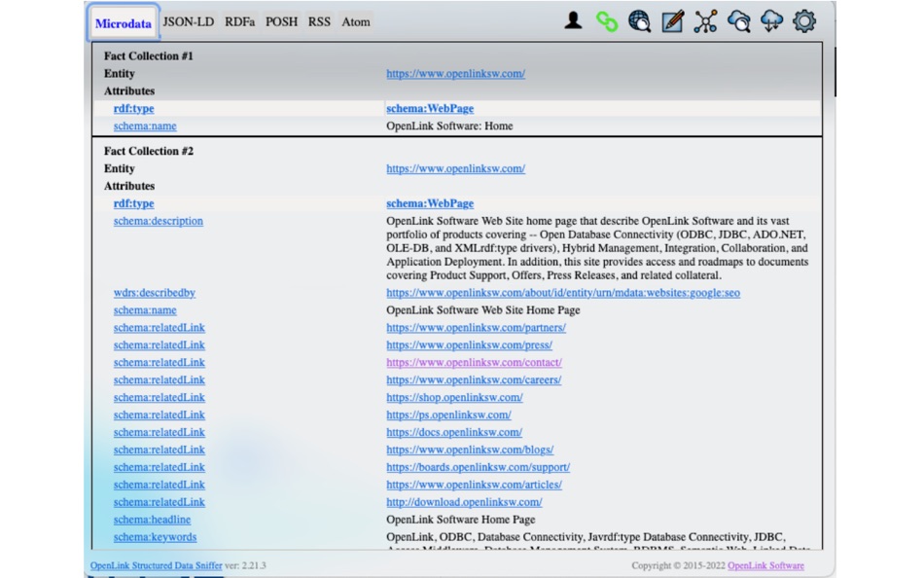
Task: Open the openlinksw.com/blogs/ link
Action: click(x=470, y=450)
